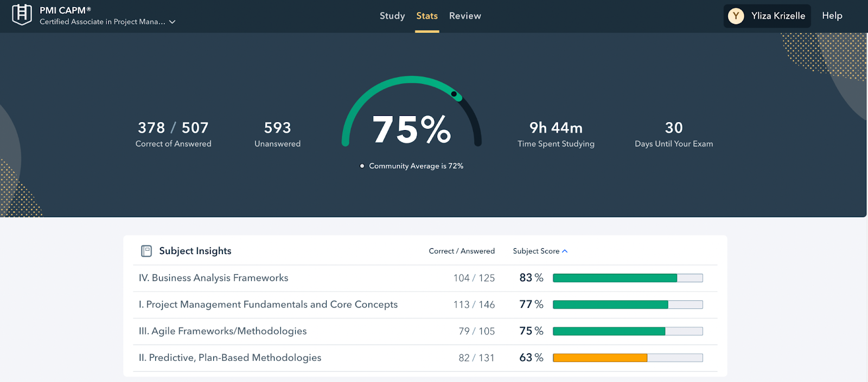Open the Review tab

(465, 16)
